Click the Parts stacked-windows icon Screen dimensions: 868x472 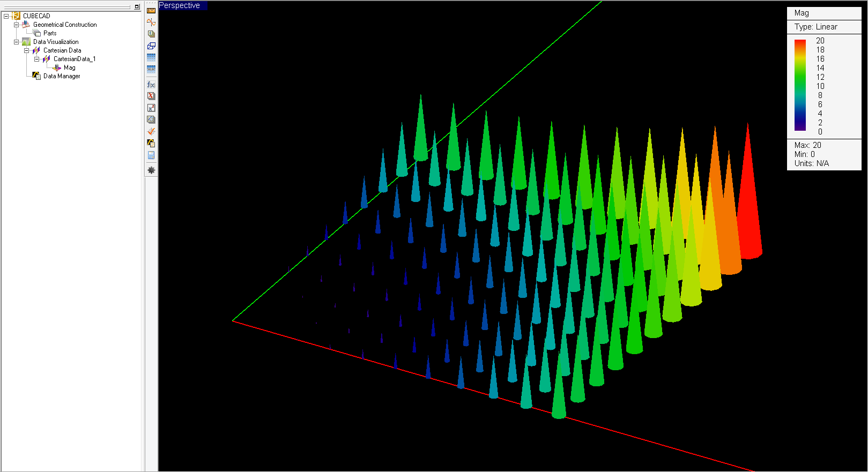37,33
